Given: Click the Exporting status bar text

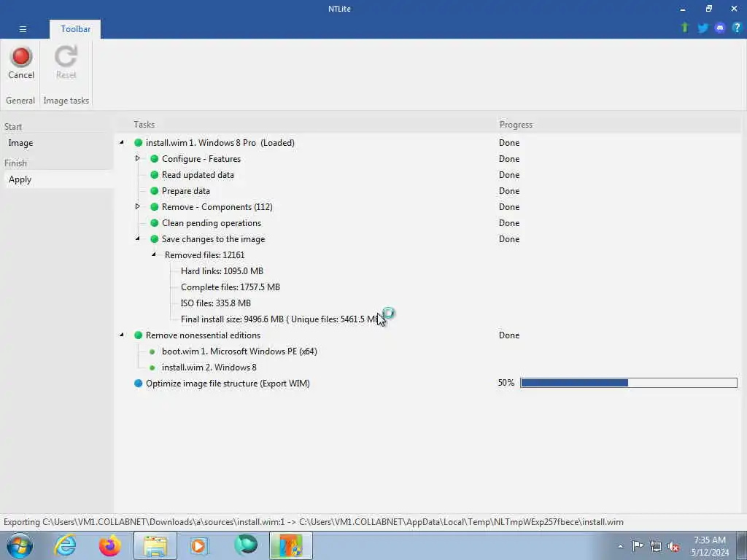Looking at the screenshot, I should [x=314, y=522].
